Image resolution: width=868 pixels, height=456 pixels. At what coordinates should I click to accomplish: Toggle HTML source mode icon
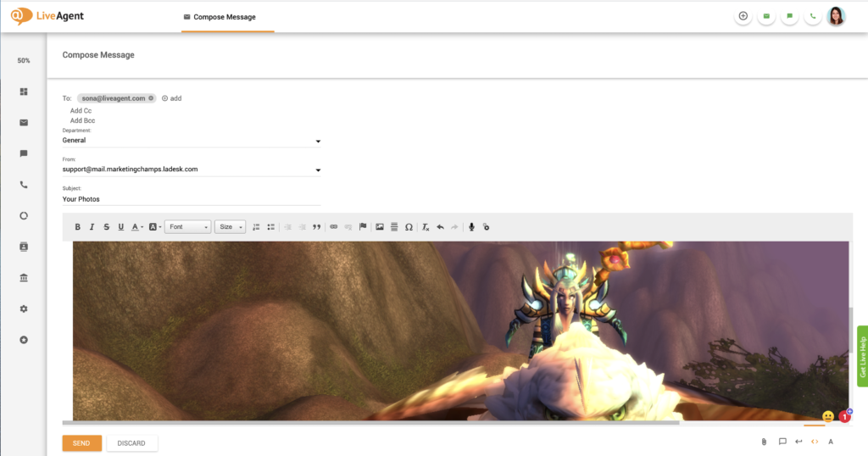815,442
